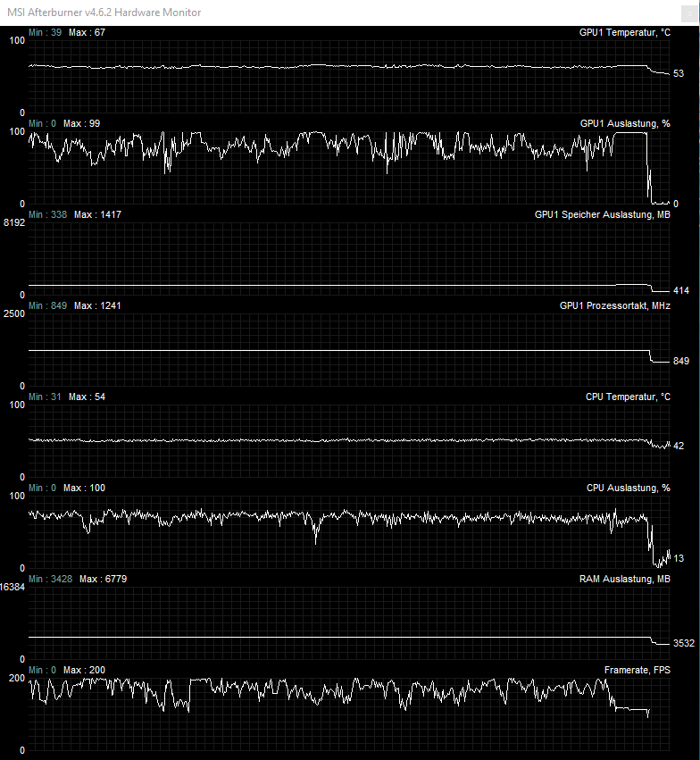Screen dimensions: 700x760
Task: Click Max : 67 of GPU1 Temperatur
Action: click(x=87, y=32)
